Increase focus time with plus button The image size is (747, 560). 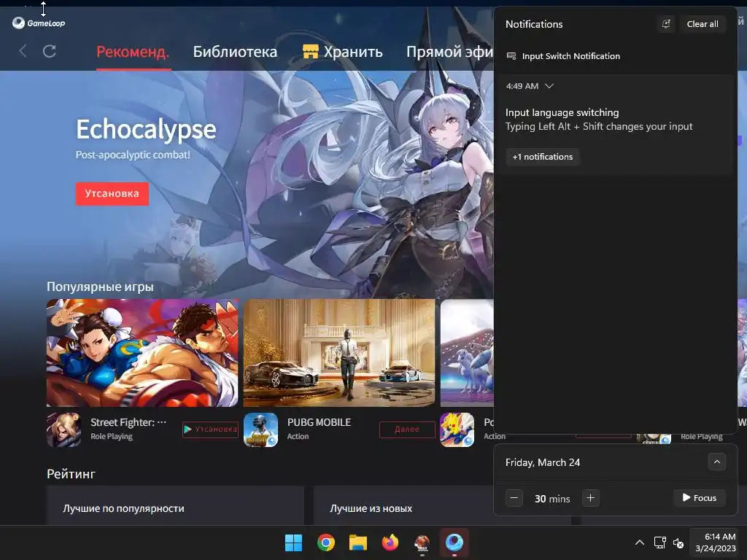590,498
